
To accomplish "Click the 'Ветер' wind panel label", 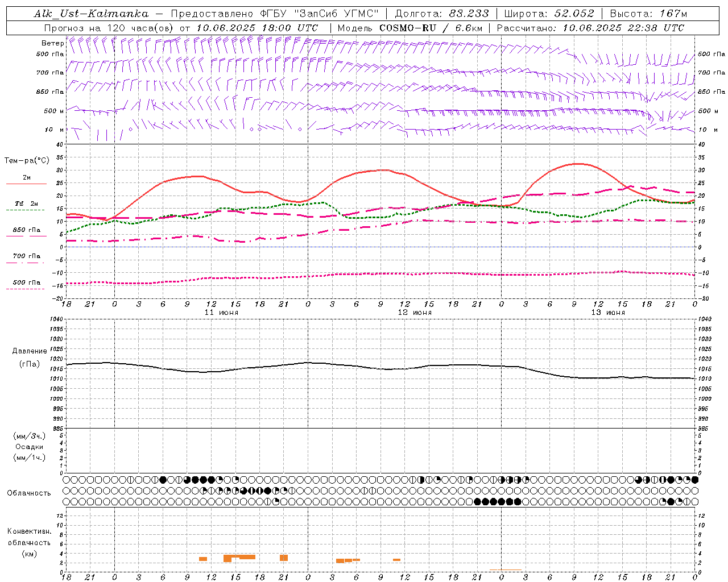I will point(52,43).
